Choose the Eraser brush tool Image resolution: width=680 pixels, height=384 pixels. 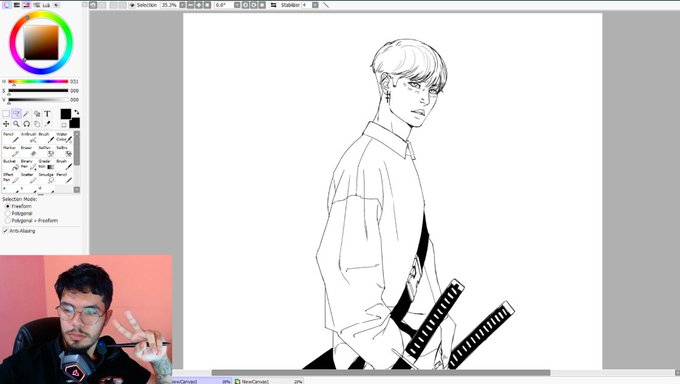tap(29, 151)
